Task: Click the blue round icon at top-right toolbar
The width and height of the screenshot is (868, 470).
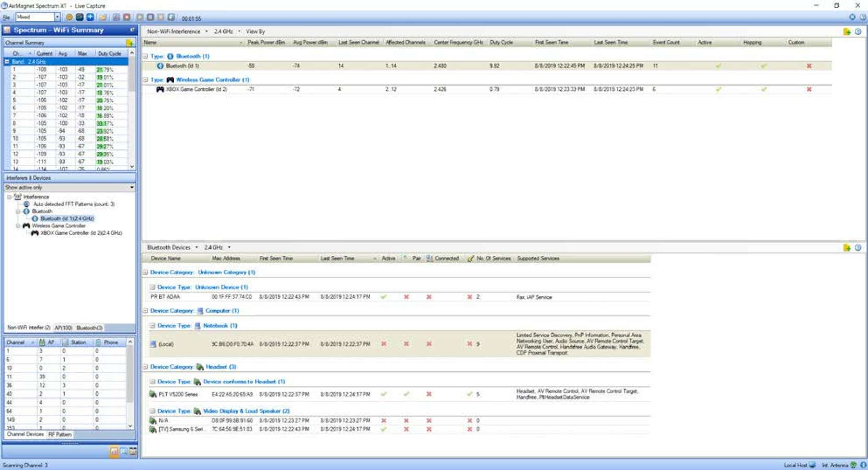Action: 852,17
